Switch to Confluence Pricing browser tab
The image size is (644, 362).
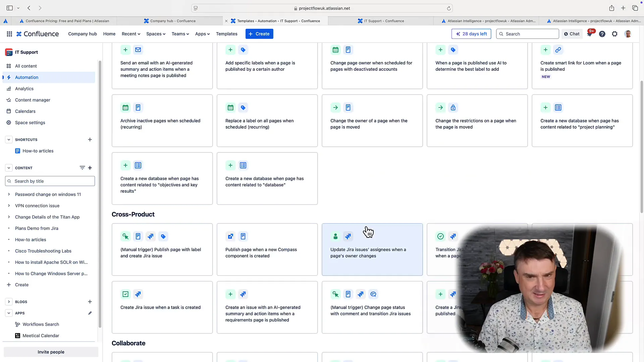[x=64, y=21]
